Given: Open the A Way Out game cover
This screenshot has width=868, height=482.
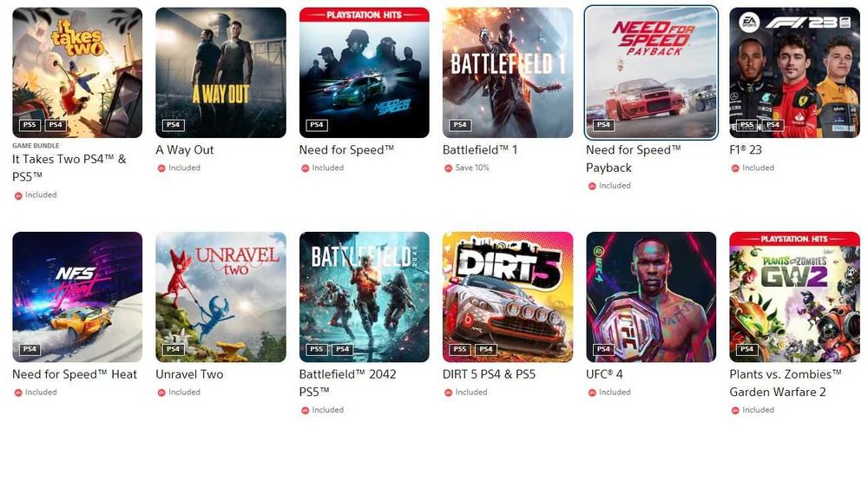Looking at the screenshot, I should click(x=220, y=73).
